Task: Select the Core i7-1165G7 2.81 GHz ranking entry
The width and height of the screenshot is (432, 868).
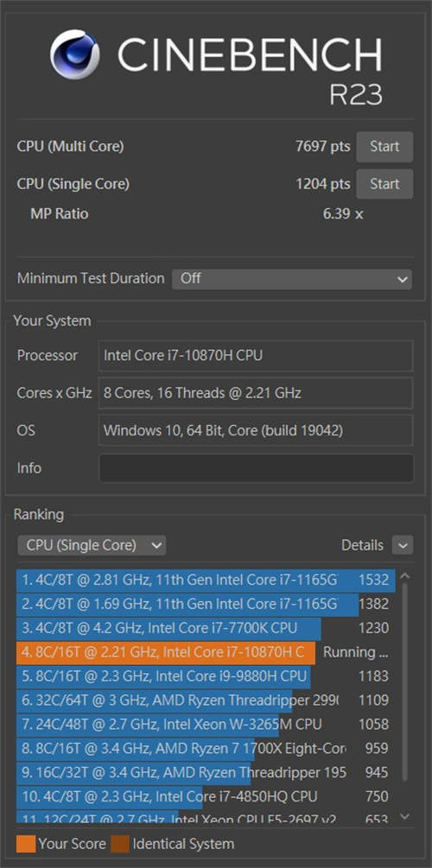Action: pos(206,580)
